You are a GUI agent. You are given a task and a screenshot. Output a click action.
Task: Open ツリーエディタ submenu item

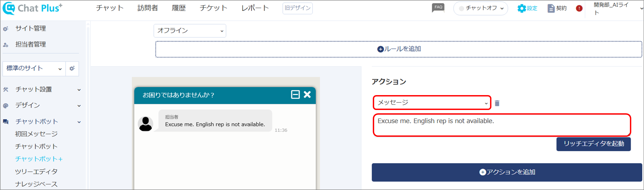point(36,172)
